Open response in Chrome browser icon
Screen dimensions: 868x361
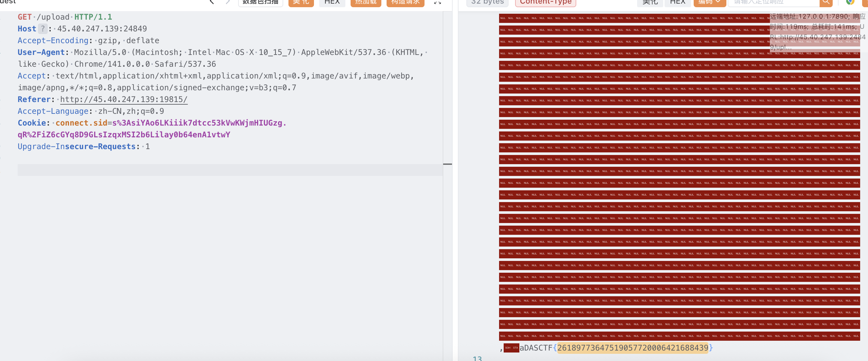pyautogui.click(x=850, y=2)
